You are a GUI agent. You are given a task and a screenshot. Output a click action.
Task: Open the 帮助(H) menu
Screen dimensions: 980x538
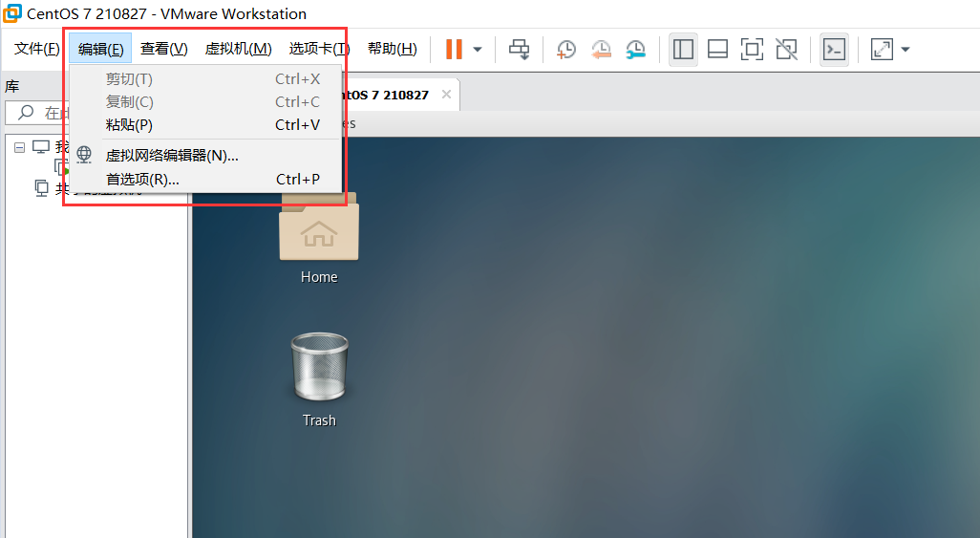tap(392, 49)
